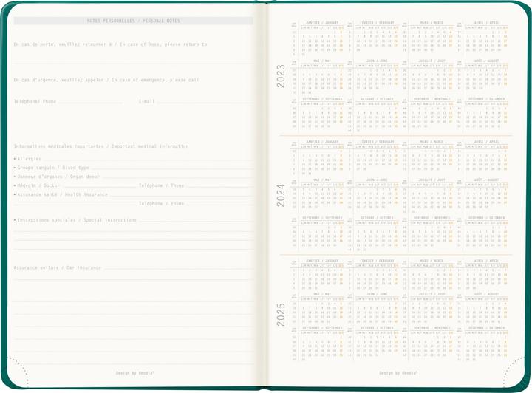Click "AOÛT / AUGUST" heading in 2025
Viewport: 532px width, 393px height.
click(x=486, y=294)
